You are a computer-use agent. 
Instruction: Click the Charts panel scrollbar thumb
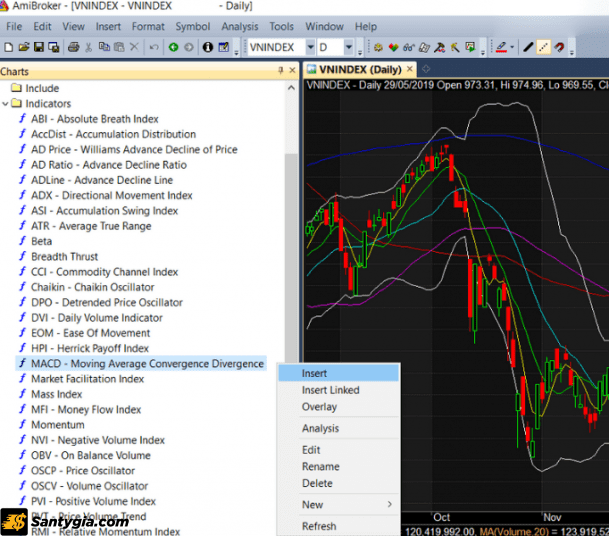pyautogui.click(x=291, y=256)
